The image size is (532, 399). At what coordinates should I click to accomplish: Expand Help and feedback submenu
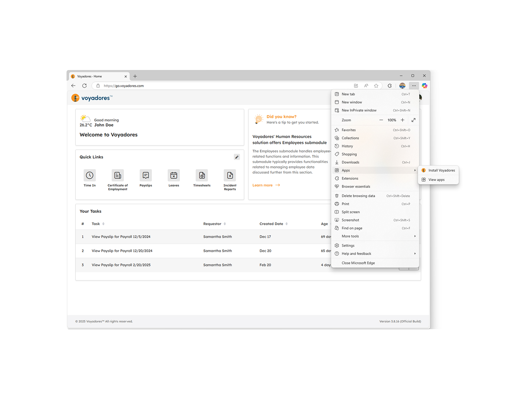(x=375, y=254)
